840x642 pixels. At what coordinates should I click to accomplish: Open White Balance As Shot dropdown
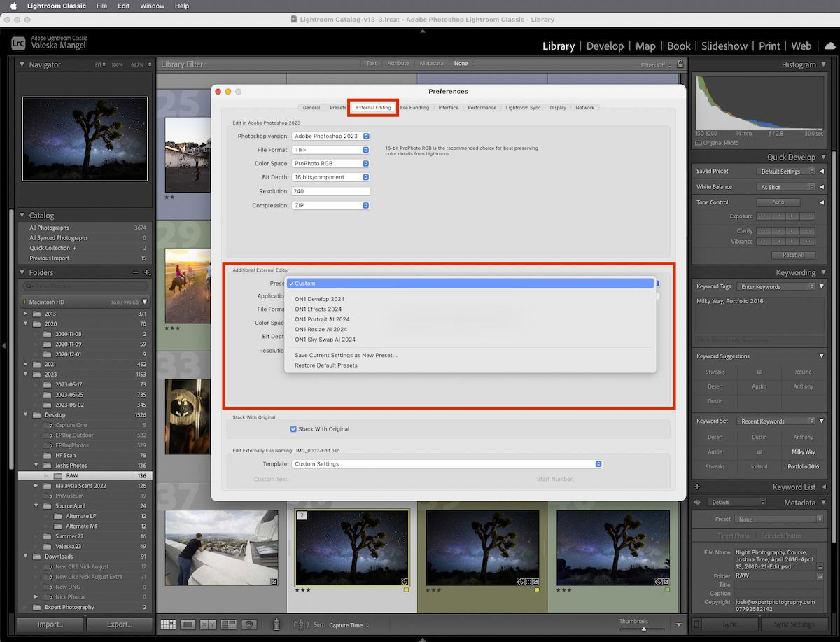[786, 187]
